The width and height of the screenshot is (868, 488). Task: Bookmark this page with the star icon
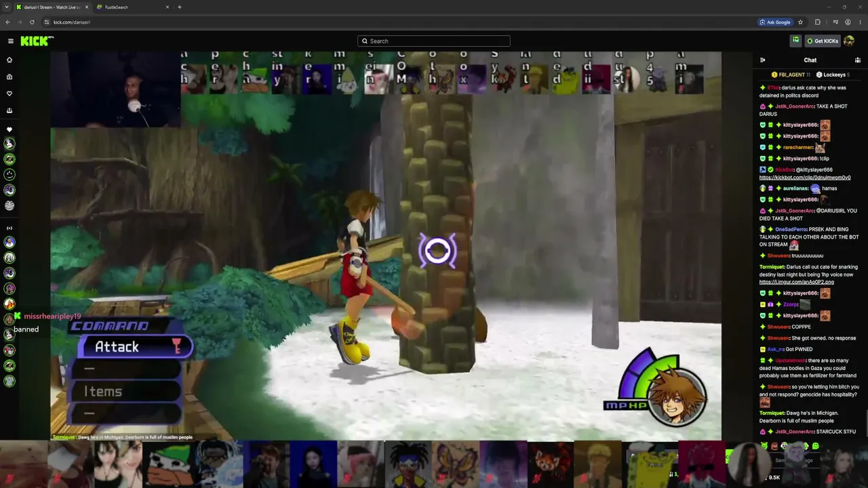point(800,22)
